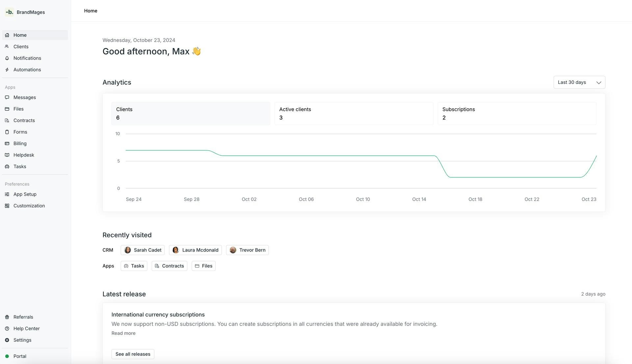Click the Clients people icon
Screen dimensions: 632x364
(x=7, y=47)
